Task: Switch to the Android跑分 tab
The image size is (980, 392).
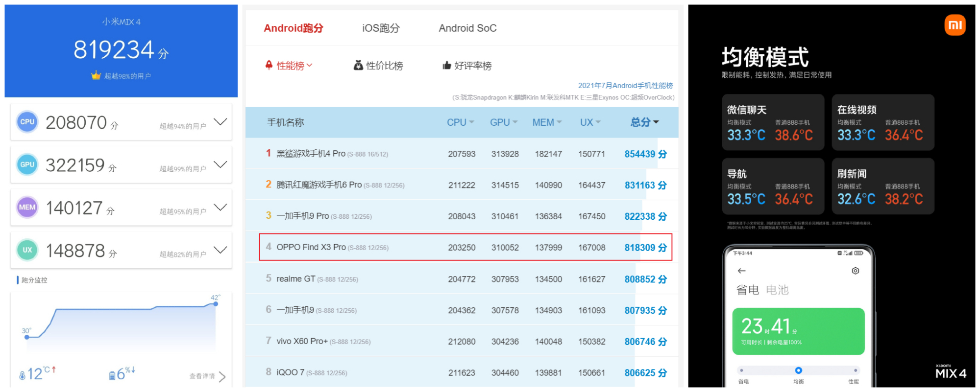Action: click(x=294, y=28)
